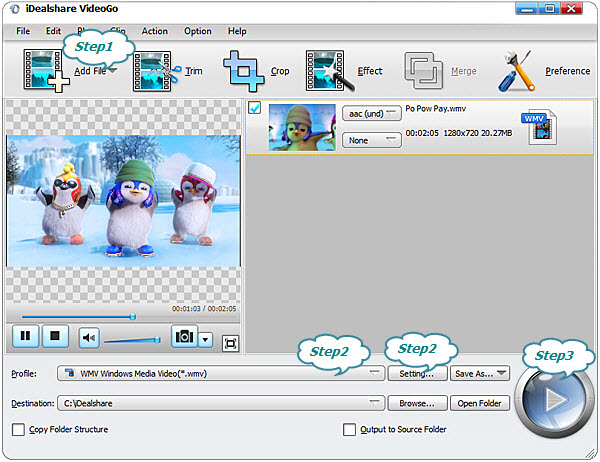Click the Preference text label

(x=567, y=71)
